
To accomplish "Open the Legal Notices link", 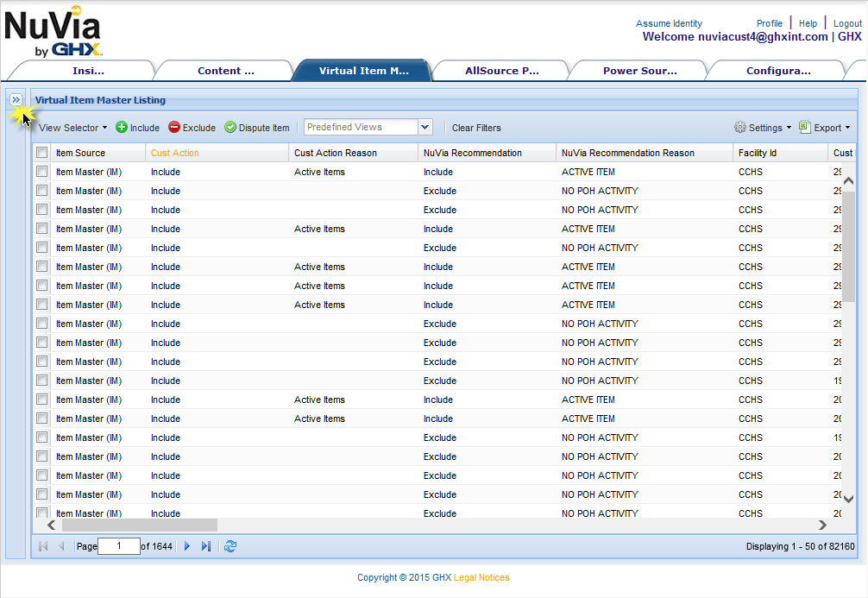I will [x=481, y=577].
